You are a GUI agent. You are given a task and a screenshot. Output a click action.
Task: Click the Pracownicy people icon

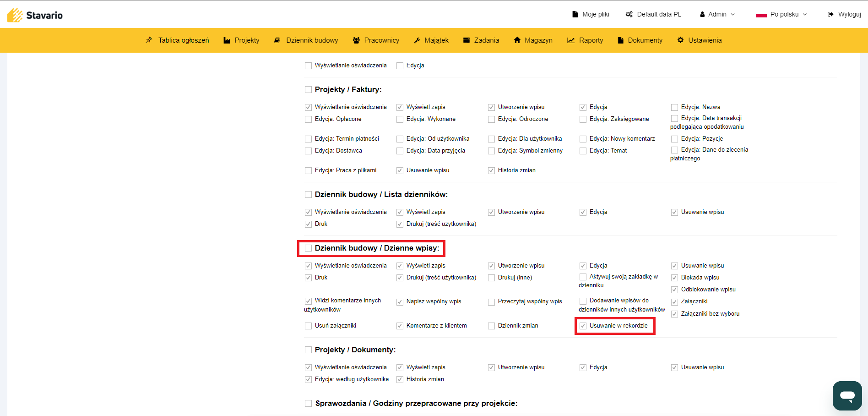point(356,40)
